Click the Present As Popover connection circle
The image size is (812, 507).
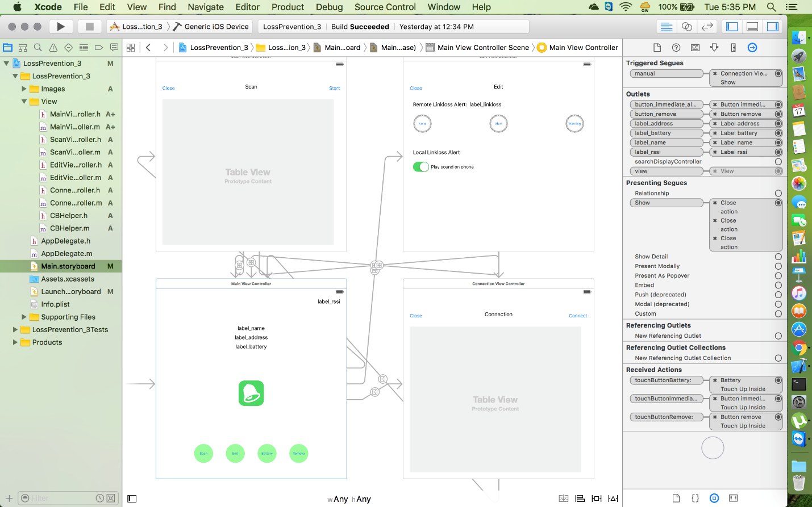778,276
